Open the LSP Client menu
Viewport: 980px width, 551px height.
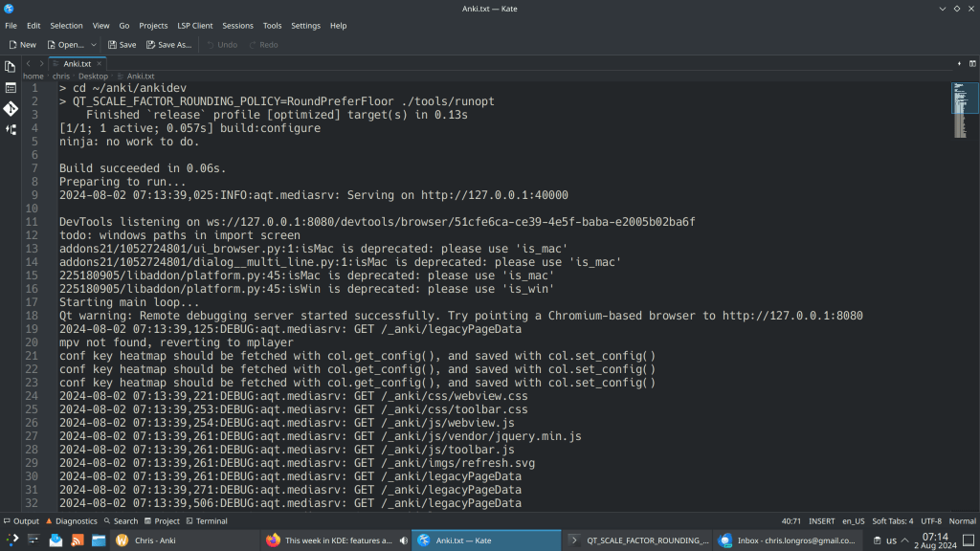(194, 26)
